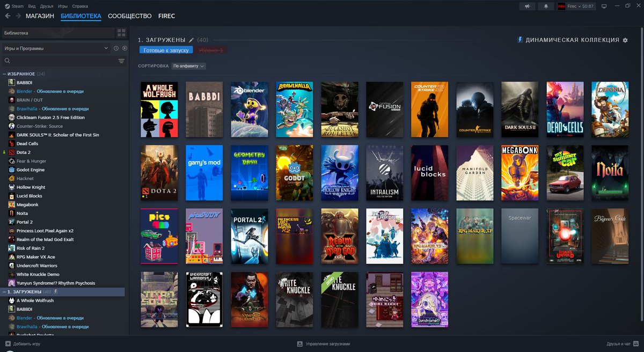Click Добавить игру
This screenshot has height=352, width=644.
click(27, 343)
